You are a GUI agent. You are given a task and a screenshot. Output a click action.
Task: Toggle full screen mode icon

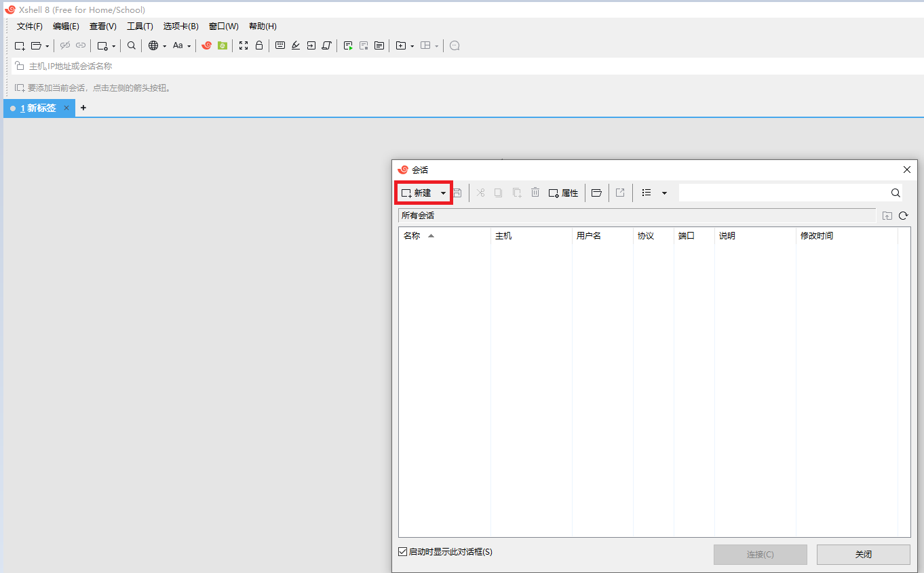[244, 45]
